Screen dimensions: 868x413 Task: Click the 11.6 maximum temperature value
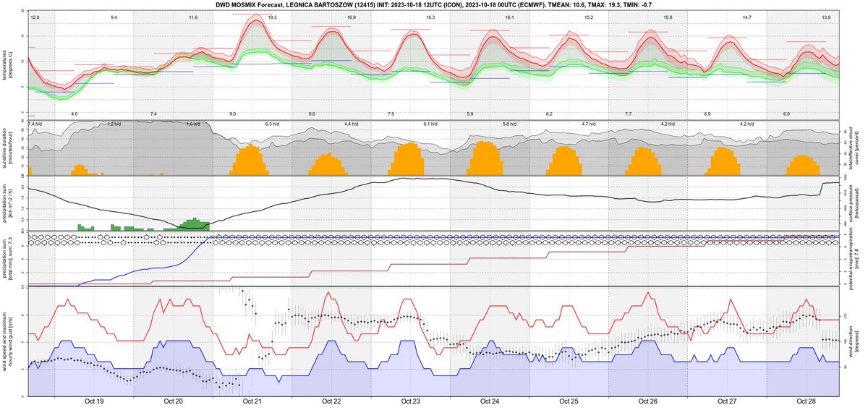[x=192, y=17]
